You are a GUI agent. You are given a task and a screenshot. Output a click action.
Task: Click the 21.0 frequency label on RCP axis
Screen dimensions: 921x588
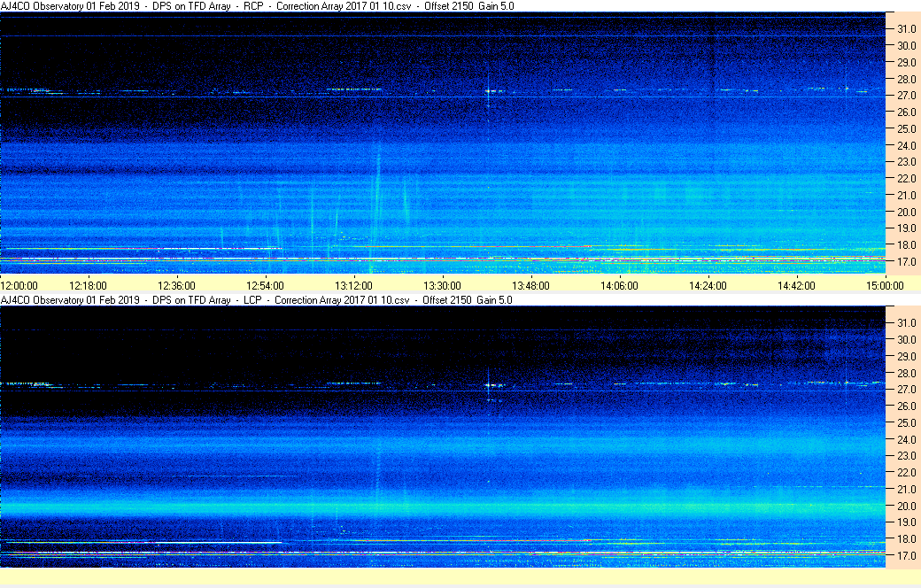(906, 195)
